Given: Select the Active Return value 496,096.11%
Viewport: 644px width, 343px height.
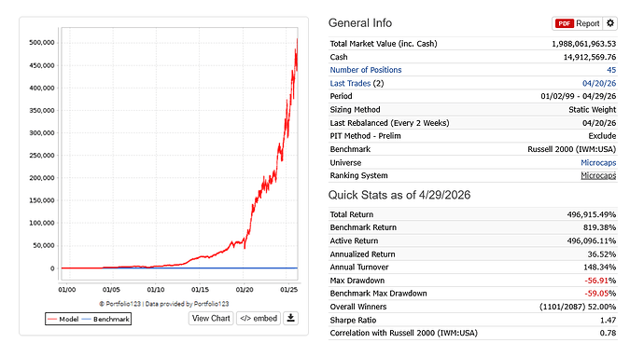Looking at the screenshot, I should point(592,240).
